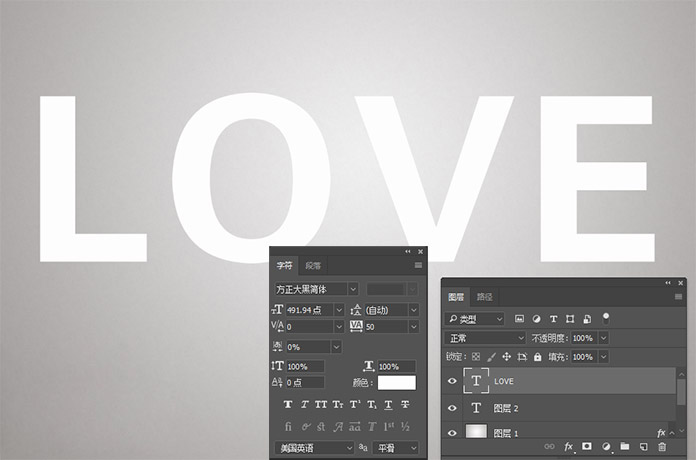Open leading dropdown arrow (自动)
The height and width of the screenshot is (460, 696).
pos(414,310)
